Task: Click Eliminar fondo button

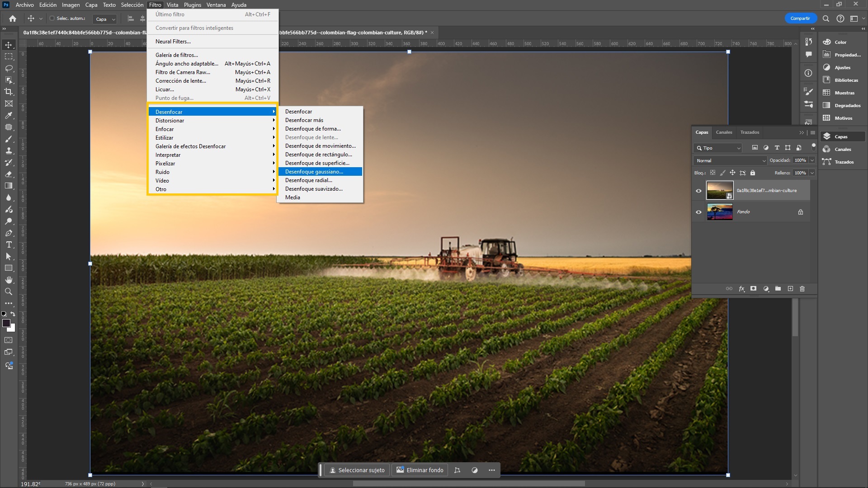Action: tap(420, 470)
